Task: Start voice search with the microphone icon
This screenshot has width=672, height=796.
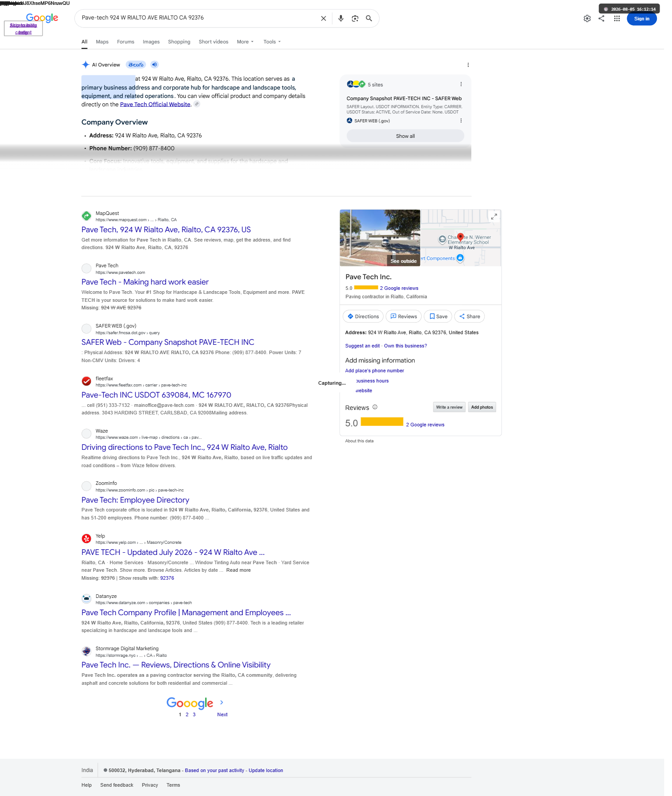Action: [341, 19]
